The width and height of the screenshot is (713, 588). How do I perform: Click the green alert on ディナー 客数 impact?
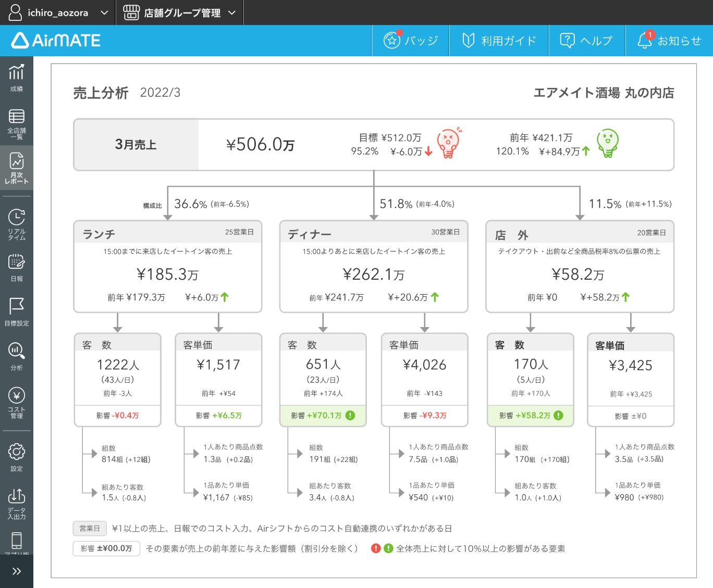coord(351,416)
